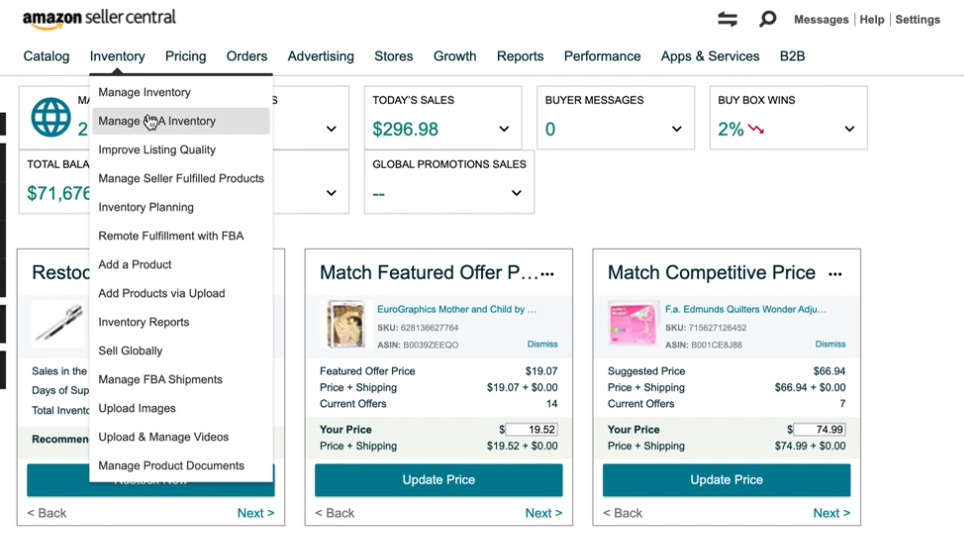This screenshot has width=964, height=544.
Task: Click Update Price in Match Competitive Price card
Action: (727, 480)
